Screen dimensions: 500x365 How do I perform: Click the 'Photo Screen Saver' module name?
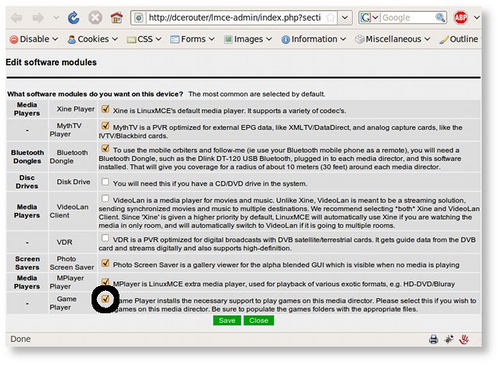72,263
